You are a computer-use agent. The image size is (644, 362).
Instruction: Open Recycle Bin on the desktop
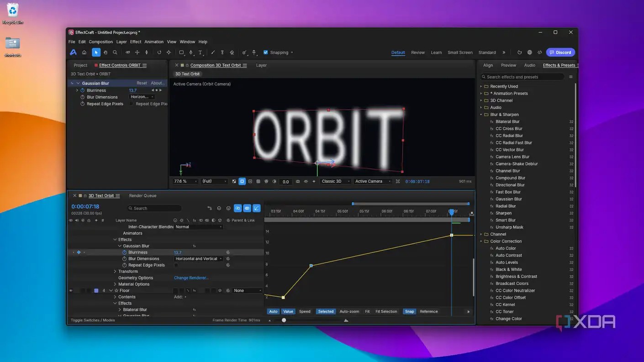pos(13,14)
